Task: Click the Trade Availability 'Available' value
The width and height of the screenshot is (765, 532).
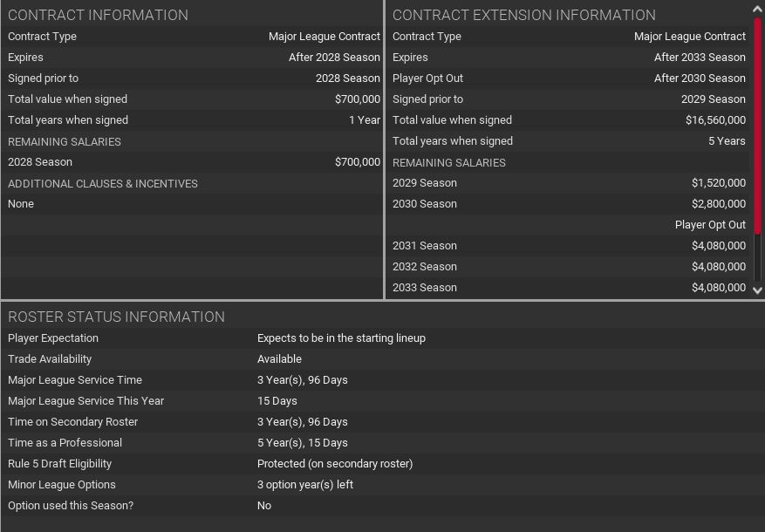Action: click(x=279, y=359)
